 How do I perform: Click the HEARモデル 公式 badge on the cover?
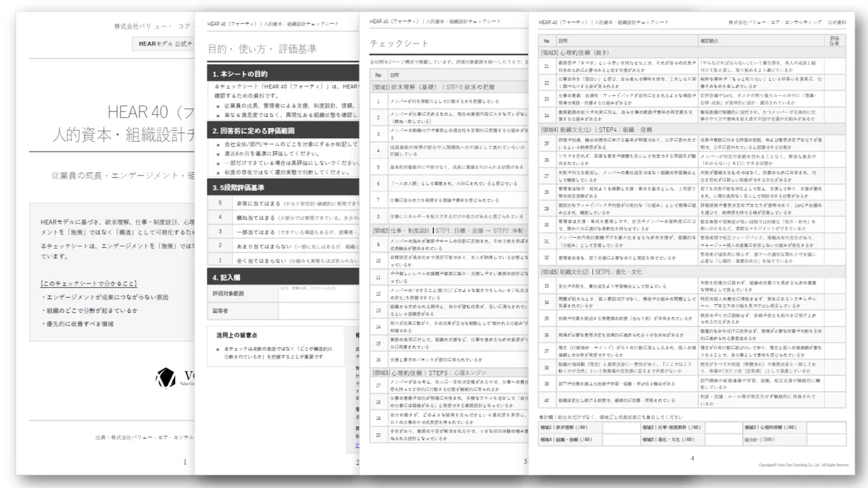coord(163,44)
